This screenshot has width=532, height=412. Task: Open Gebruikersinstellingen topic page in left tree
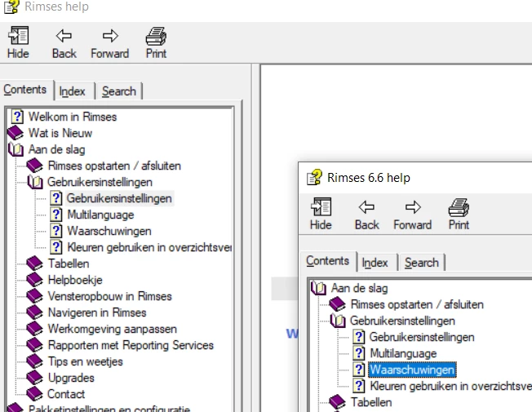click(119, 198)
